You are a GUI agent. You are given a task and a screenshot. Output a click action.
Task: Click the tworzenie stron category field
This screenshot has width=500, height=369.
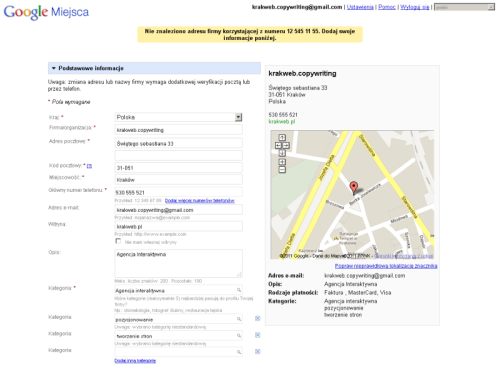click(x=178, y=336)
